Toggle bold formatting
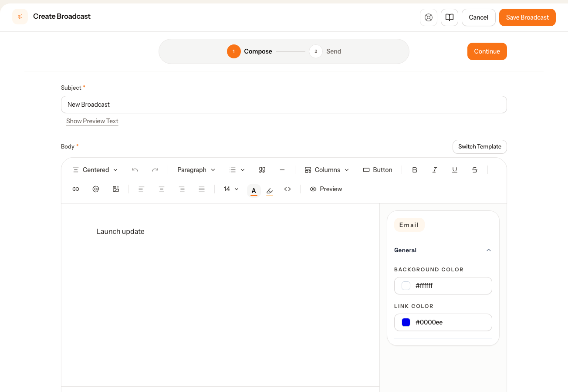 point(415,170)
